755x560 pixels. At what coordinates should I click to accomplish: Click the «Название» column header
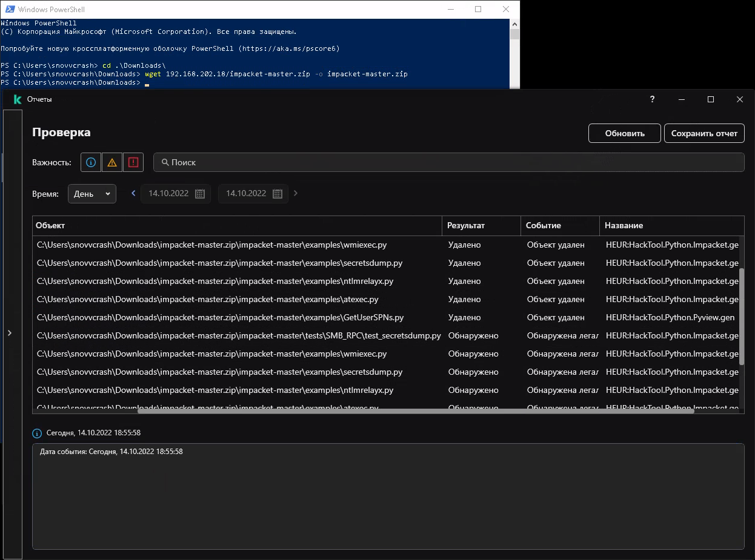624,225
